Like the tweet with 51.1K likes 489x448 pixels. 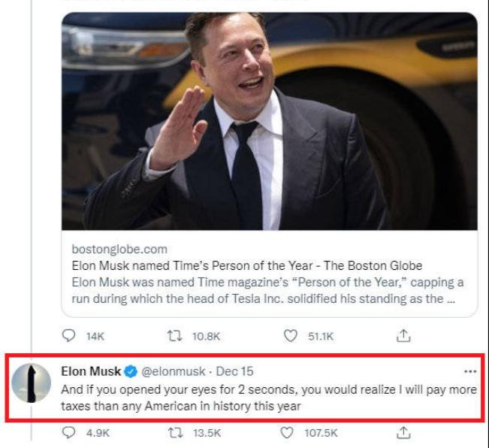pos(291,336)
